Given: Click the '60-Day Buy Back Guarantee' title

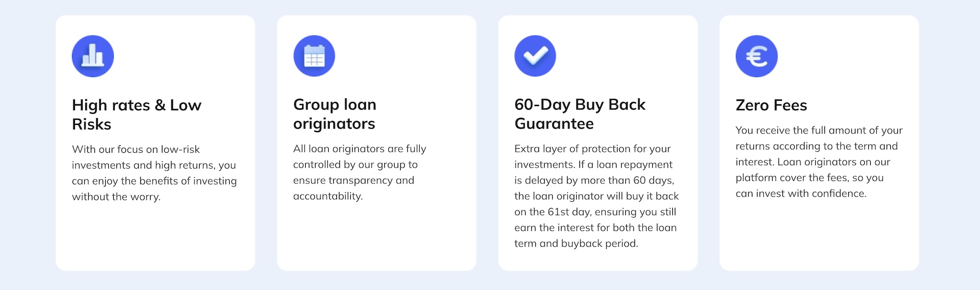Looking at the screenshot, I should [580, 114].
